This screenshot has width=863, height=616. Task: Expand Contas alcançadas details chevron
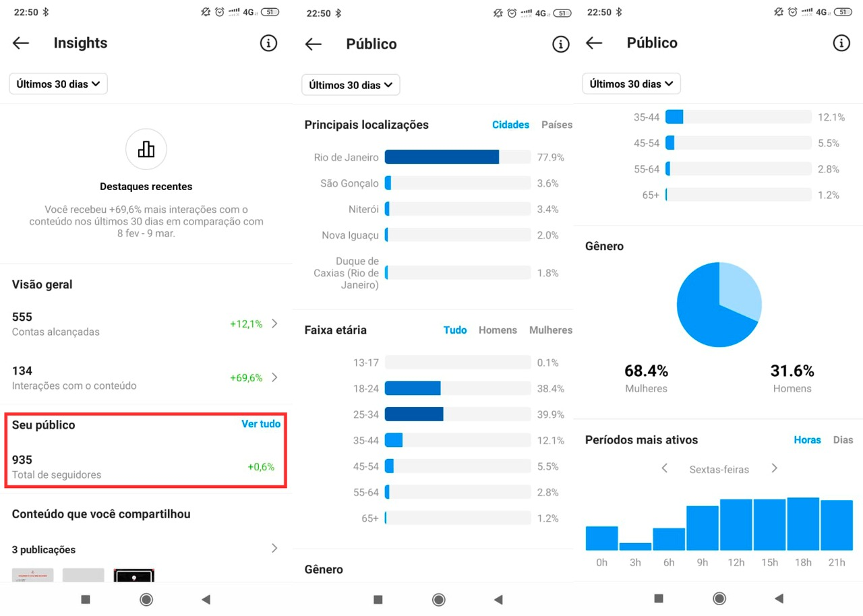tap(274, 324)
